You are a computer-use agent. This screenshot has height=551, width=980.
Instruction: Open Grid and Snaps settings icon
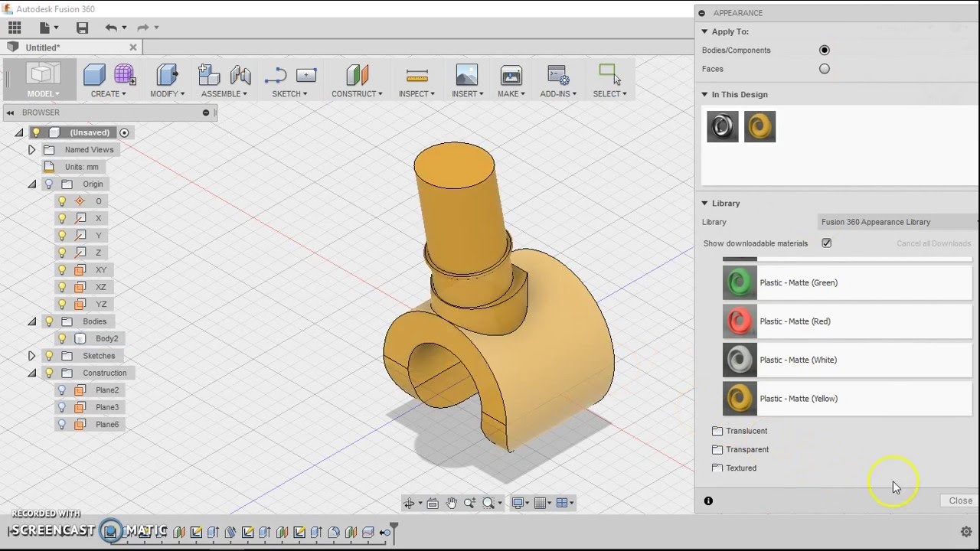(541, 503)
